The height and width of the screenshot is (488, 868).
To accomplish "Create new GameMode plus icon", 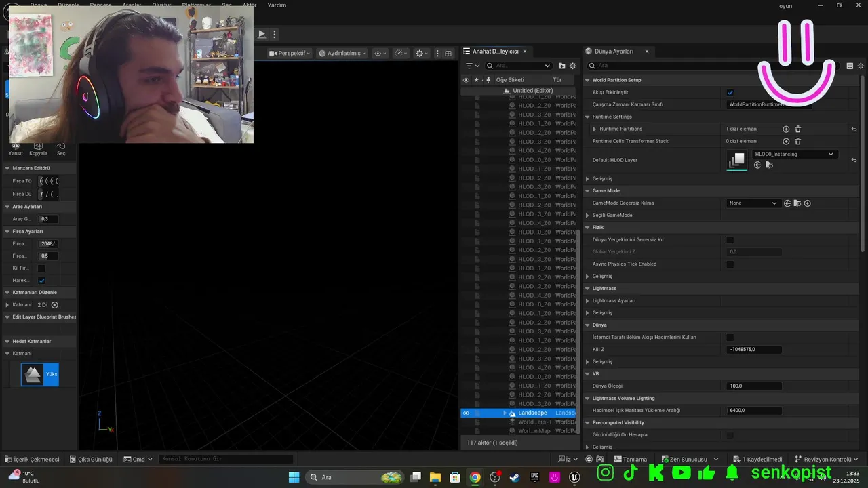I will click(x=808, y=203).
